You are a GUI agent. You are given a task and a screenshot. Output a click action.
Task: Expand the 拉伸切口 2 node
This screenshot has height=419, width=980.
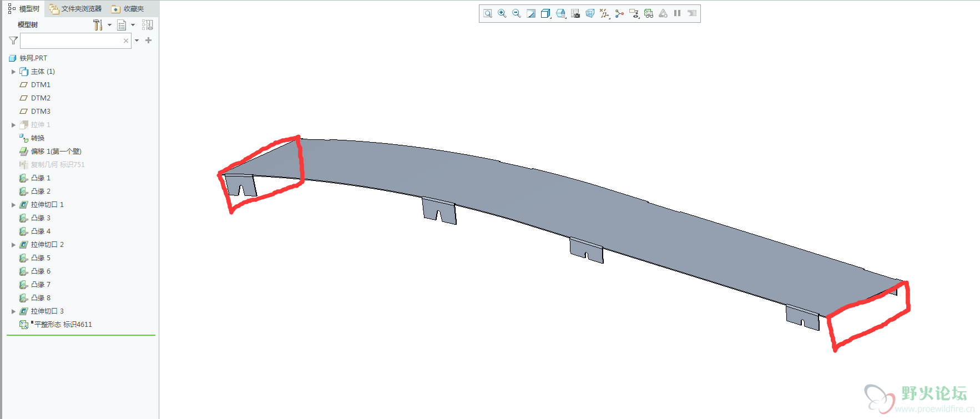click(13, 245)
